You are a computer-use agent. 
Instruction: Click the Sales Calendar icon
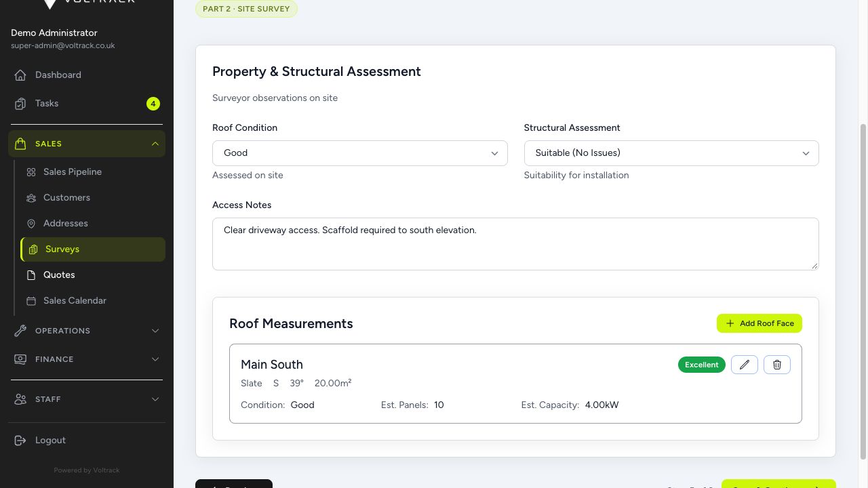click(31, 301)
